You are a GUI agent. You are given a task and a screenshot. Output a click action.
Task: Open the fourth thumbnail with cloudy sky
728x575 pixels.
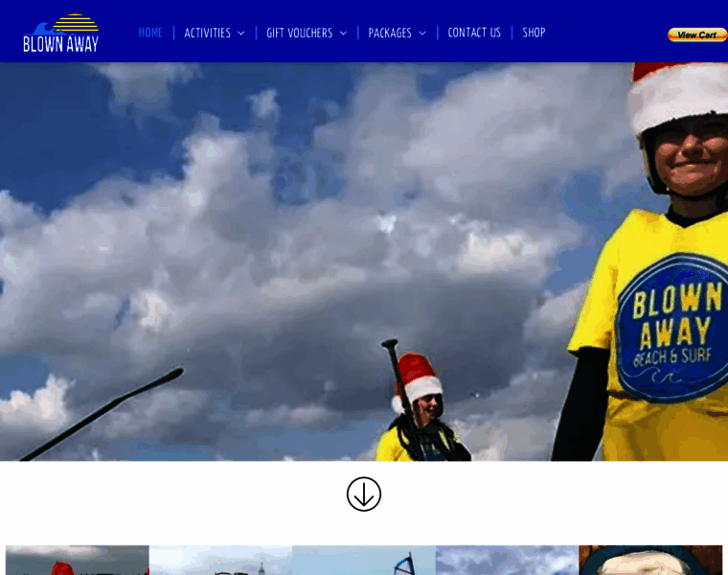507,560
